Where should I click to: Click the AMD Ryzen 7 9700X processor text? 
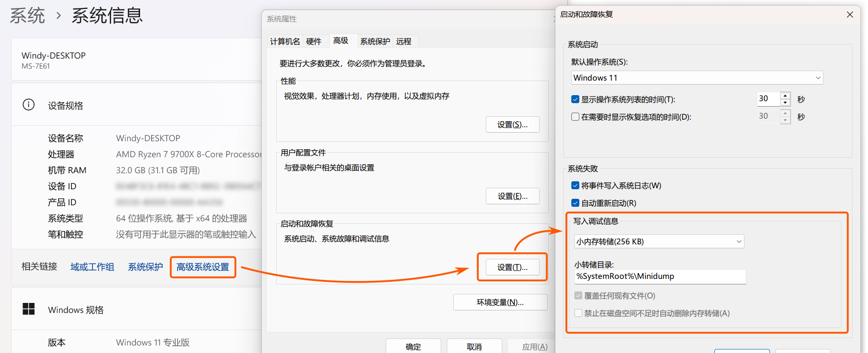189,154
